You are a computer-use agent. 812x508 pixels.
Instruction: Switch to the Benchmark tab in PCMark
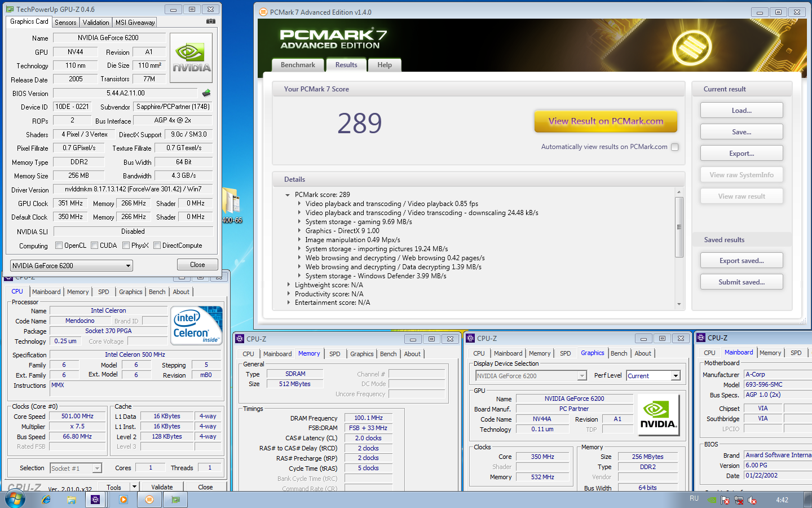(x=298, y=65)
